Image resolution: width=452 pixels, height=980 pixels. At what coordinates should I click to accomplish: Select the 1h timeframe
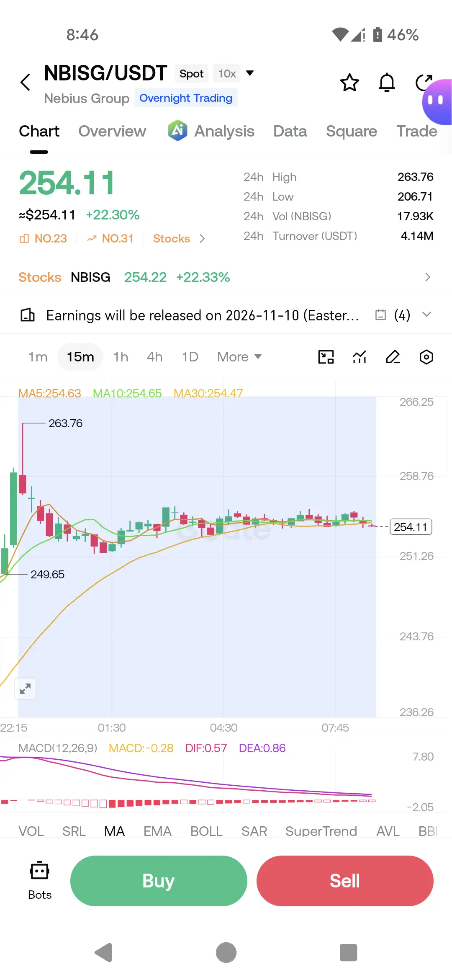pos(121,357)
